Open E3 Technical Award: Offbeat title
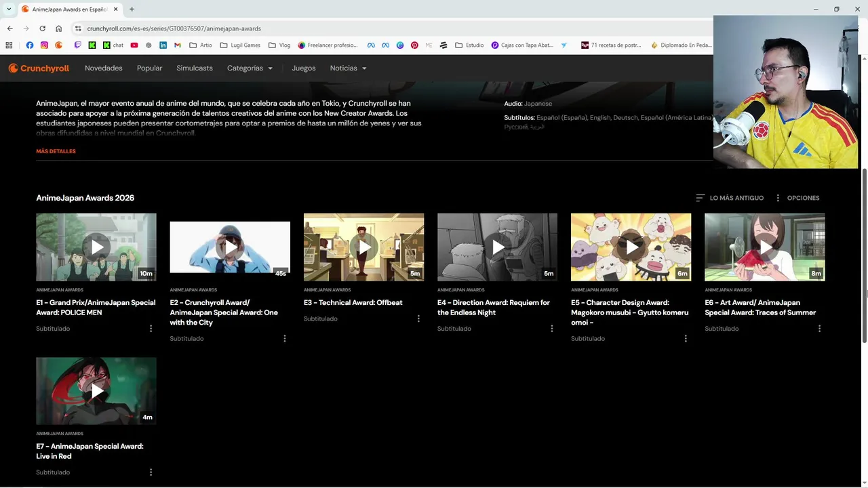This screenshot has width=868, height=488. click(353, 303)
